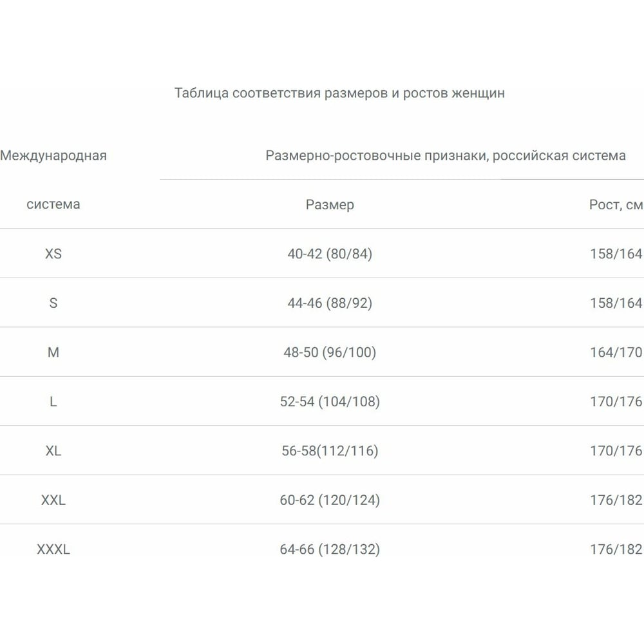The width and height of the screenshot is (644, 644).
Task: Click the 52-54 (104/108) size cell
Action: click(330, 401)
